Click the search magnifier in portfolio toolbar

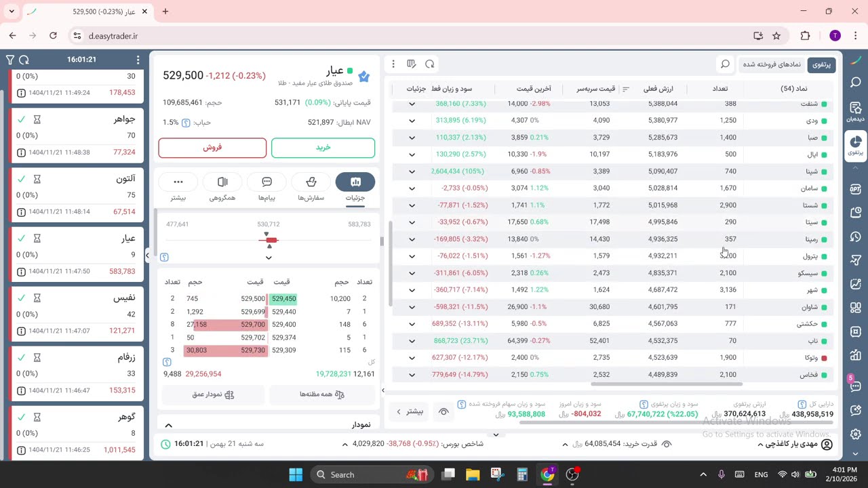pos(725,64)
